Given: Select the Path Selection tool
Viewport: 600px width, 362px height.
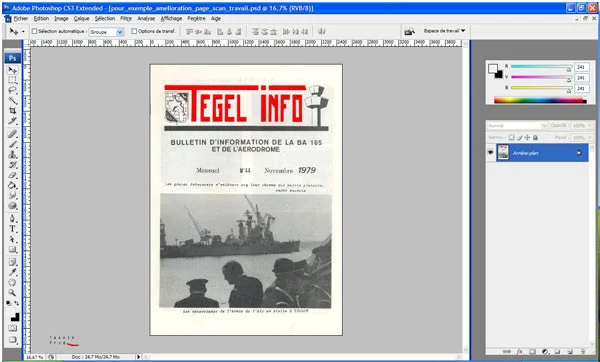Looking at the screenshot, I should (x=13, y=239).
